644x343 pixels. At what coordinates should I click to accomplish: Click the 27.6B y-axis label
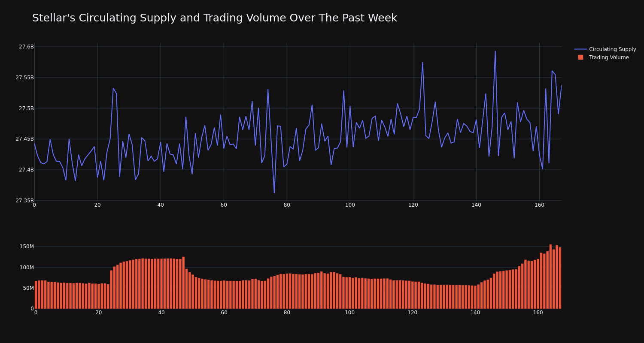pyautogui.click(x=26, y=47)
